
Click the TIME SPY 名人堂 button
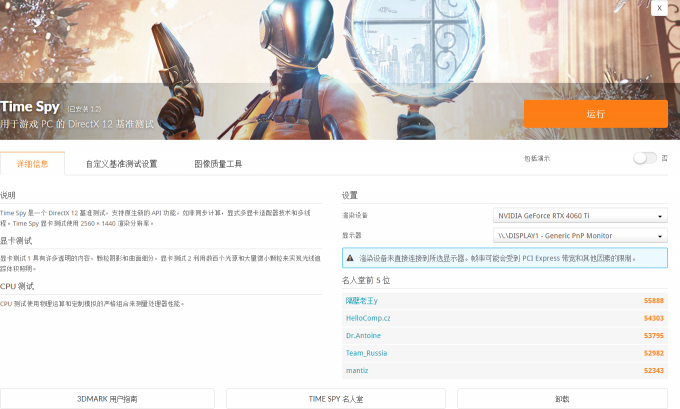[x=336, y=399]
